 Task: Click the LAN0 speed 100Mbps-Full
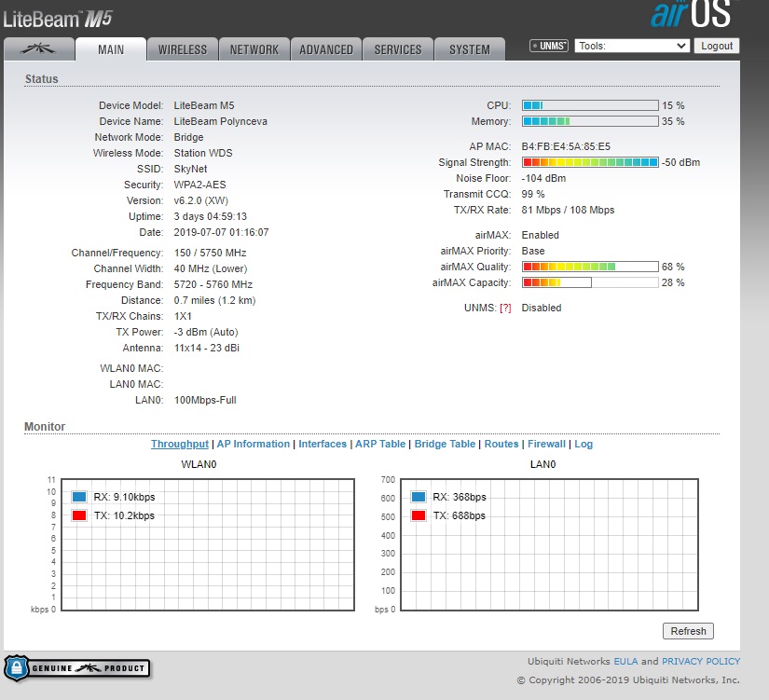click(x=205, y=400)
